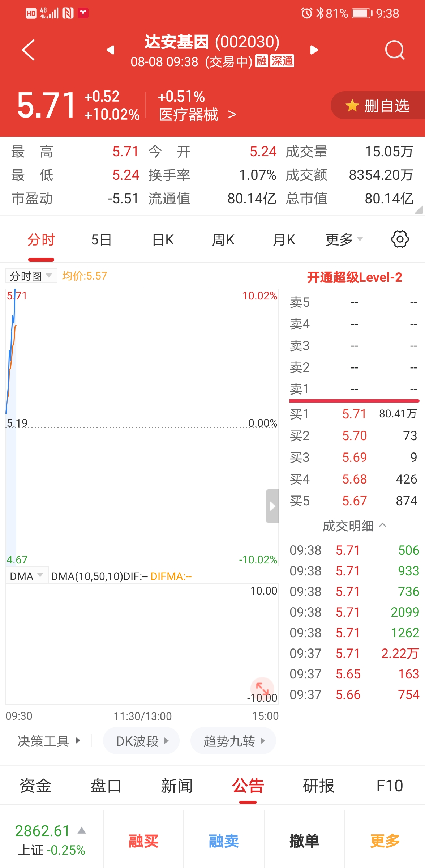Go to previous stock with left triangle
This screenshot has width=425, height=868.
click(x=111, y=50)
